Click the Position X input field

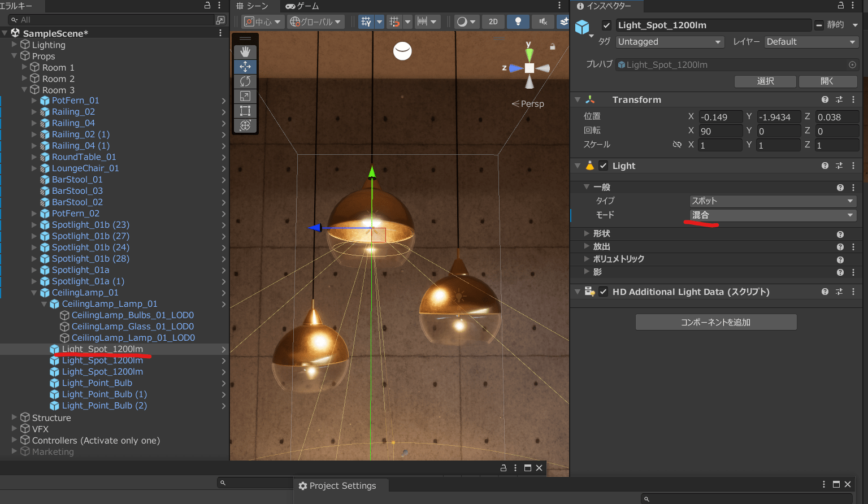click(721, 117)
